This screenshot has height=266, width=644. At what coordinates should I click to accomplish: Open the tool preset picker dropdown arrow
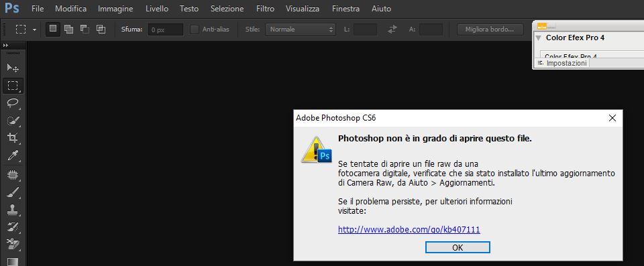tap(34, 29)
